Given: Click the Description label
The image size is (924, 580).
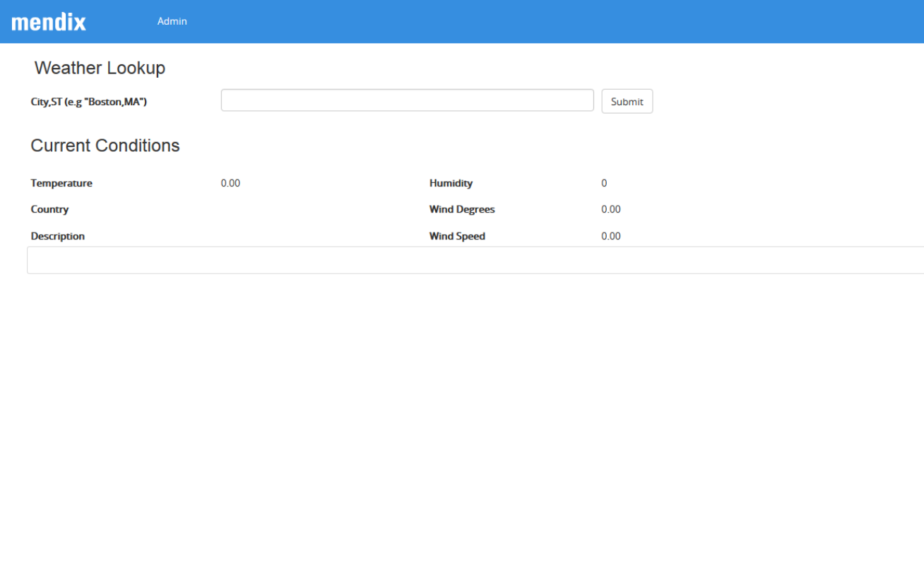Looking at the screenshot, I should 58,236.
